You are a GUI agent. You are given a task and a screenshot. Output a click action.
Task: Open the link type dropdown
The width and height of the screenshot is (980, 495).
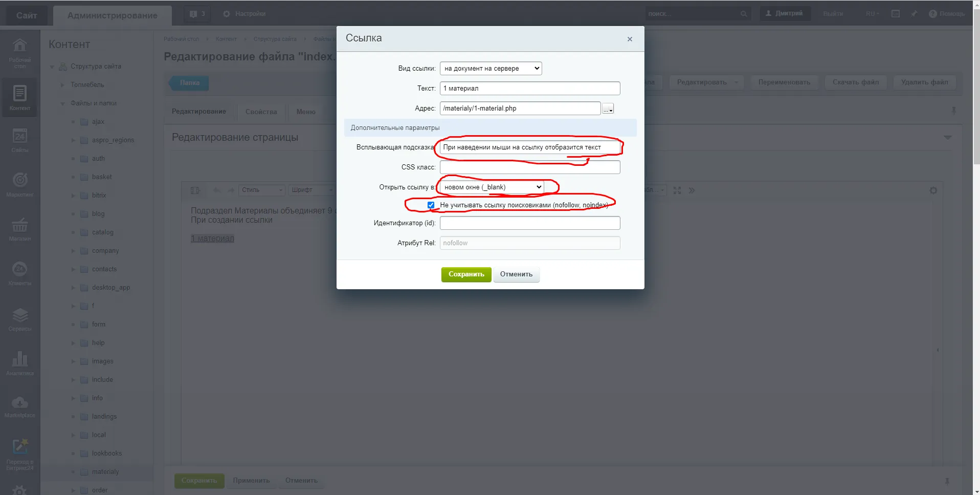pos(491,69)
